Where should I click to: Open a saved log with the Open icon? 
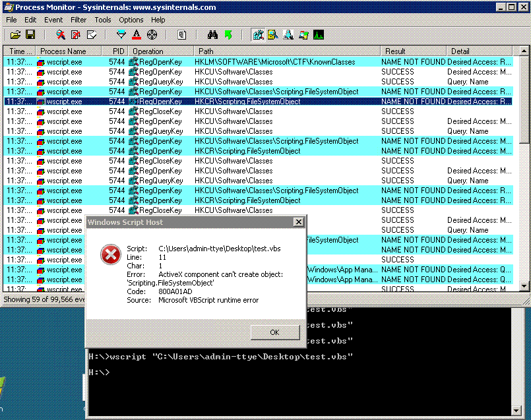[15, 35]
